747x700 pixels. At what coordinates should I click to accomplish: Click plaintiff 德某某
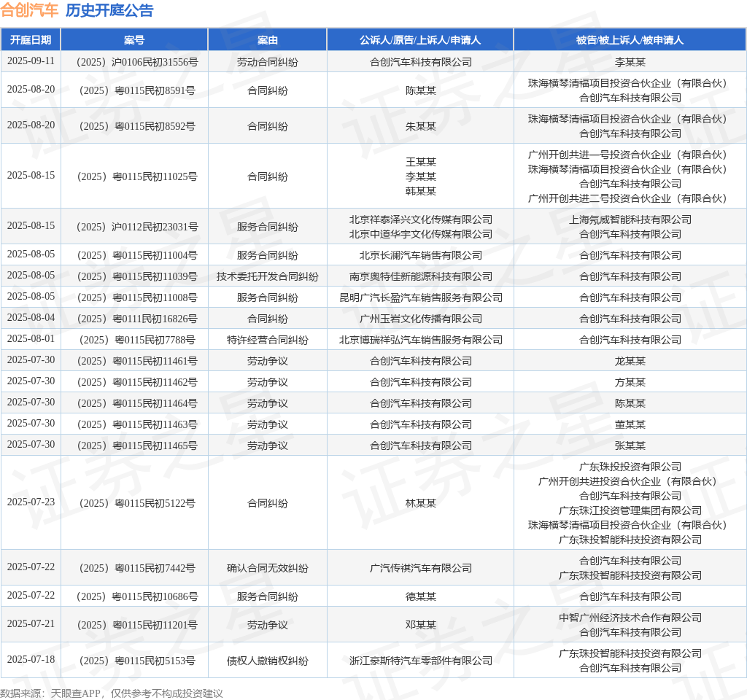421,596
